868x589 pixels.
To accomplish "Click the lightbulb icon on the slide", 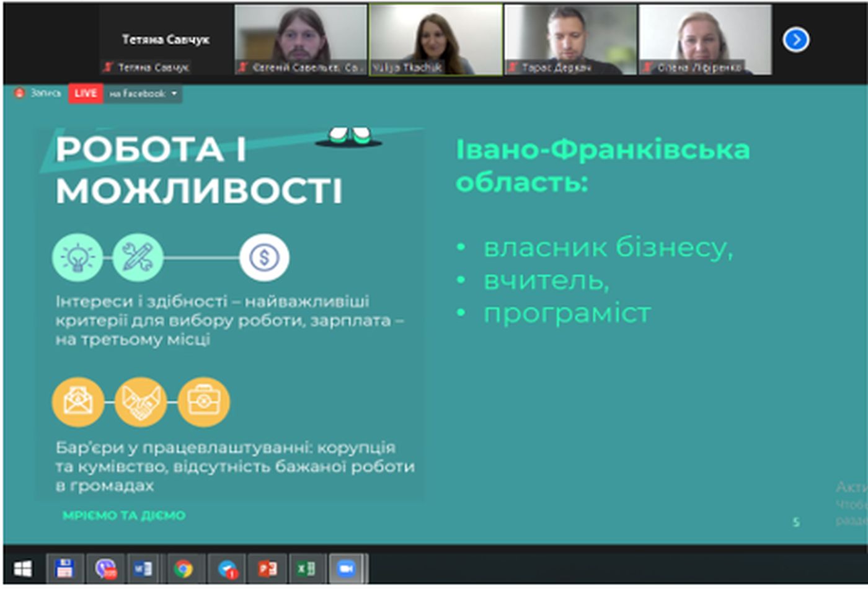I will tap(77, 257).
